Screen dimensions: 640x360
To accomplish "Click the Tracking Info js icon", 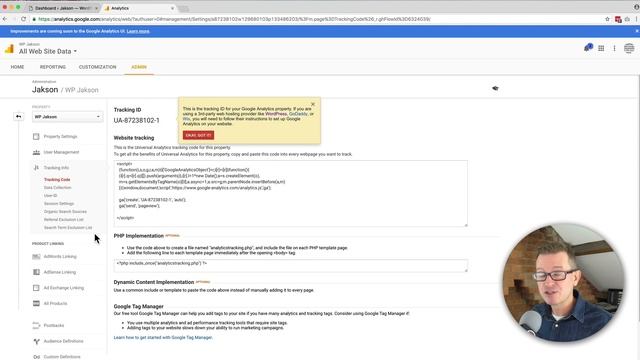I will pyautogui.click(x=36, y=168).
